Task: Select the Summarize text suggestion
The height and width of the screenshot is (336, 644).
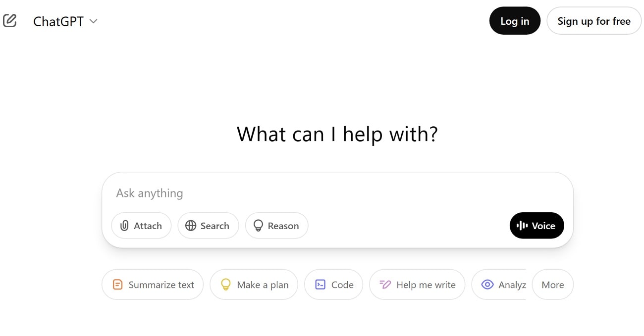Action: (x=152, y=285)
